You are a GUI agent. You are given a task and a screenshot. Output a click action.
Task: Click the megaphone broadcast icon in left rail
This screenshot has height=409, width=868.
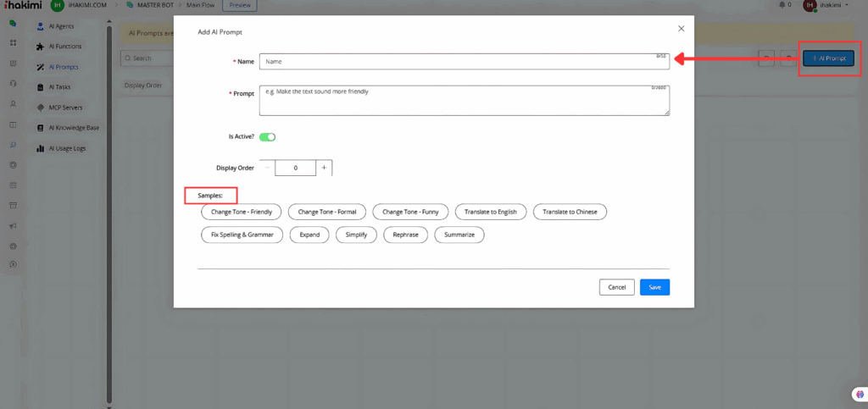click(x=13, y=226)
